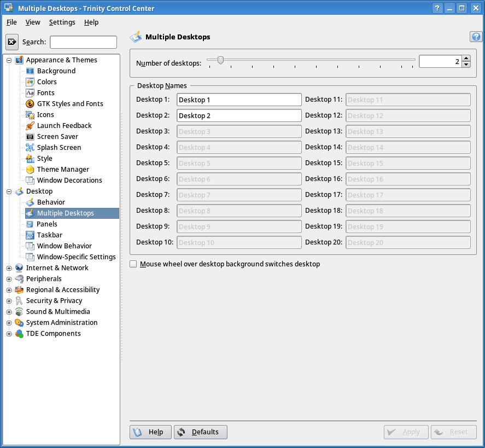
Task: Click the Colors palette icon
Action: 30,82
